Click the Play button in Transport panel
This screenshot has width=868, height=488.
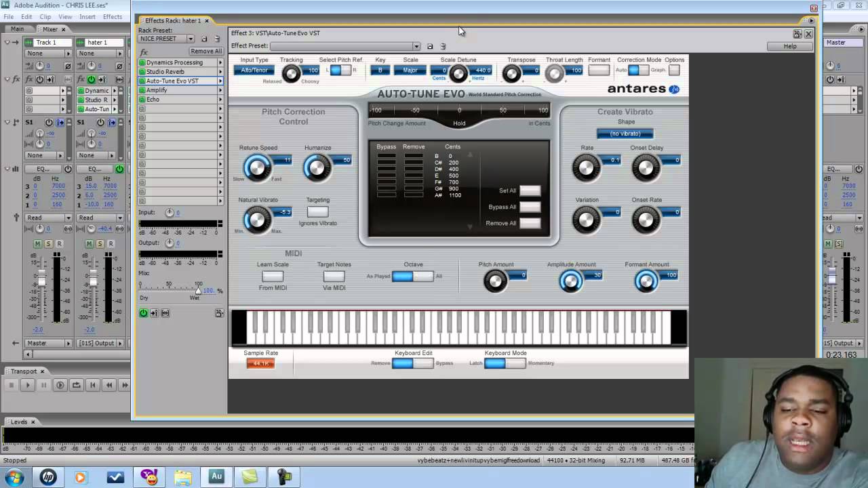coord(27,385)
